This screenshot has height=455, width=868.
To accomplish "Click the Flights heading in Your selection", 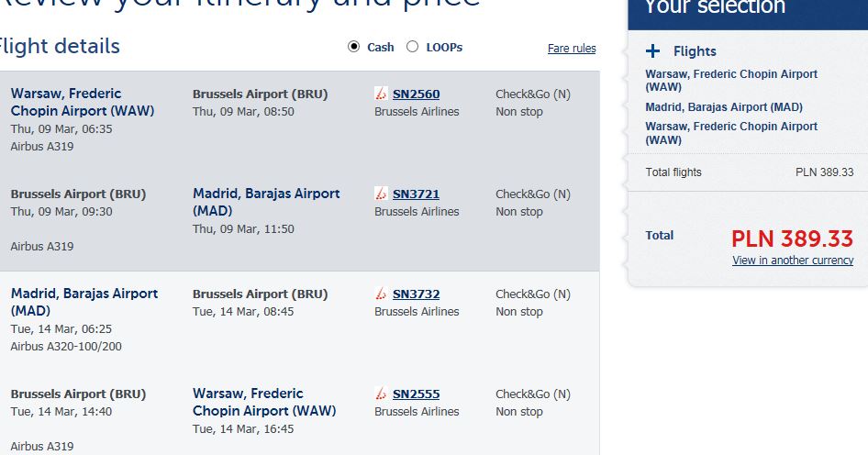I will [695, 51].
